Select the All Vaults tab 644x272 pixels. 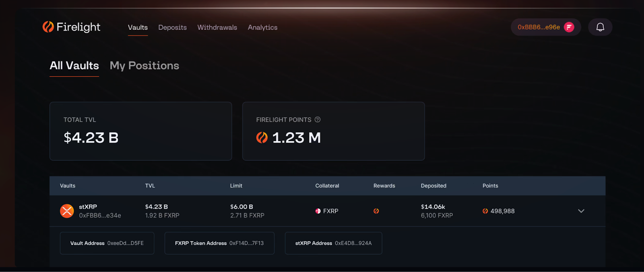[x=74, y=66]
